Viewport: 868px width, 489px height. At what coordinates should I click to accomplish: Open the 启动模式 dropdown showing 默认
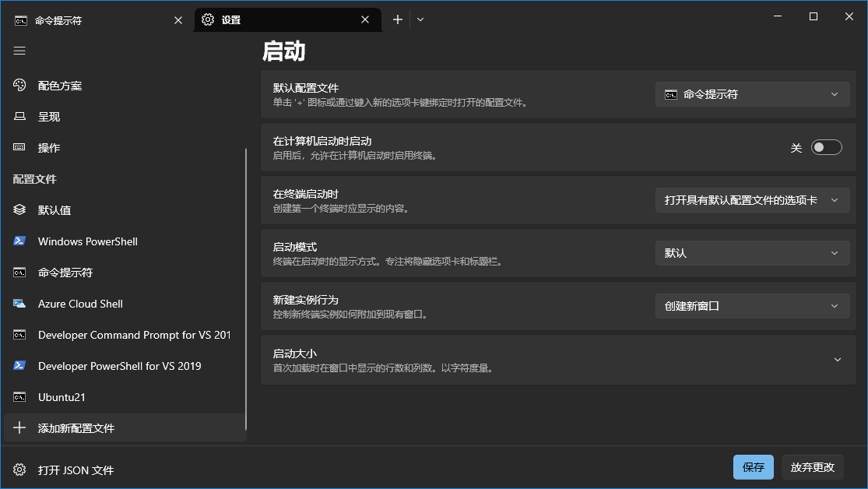point(752,253)
